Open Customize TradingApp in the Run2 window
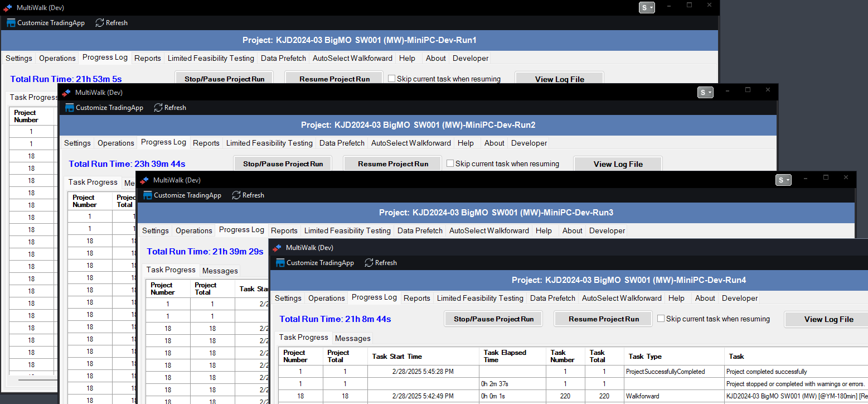Image resolution: width=868 pixels, height=404 pixels. coord(70,108)
